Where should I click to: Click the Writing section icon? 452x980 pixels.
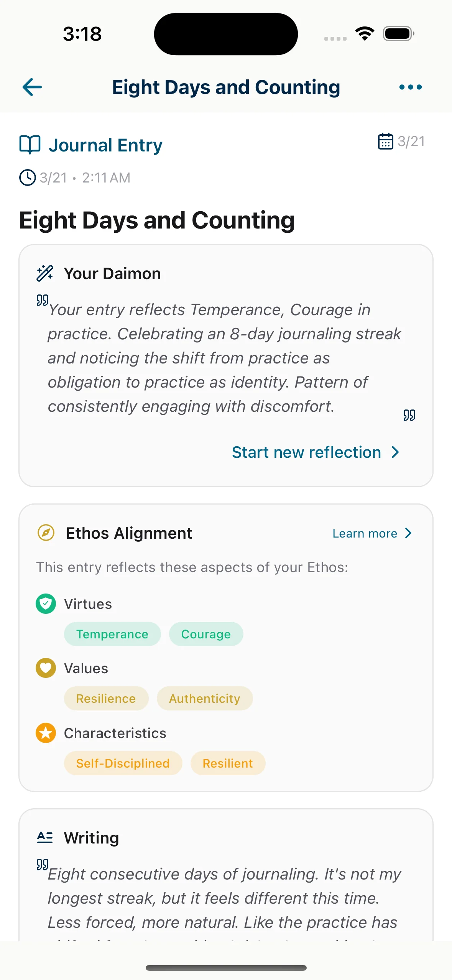pos(45,838)
